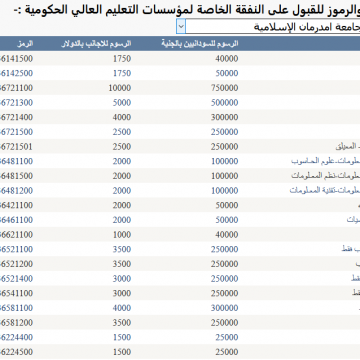Select the code cell ending 6142500
This screenshot has height=360, width=360.
tap(16, 73)
